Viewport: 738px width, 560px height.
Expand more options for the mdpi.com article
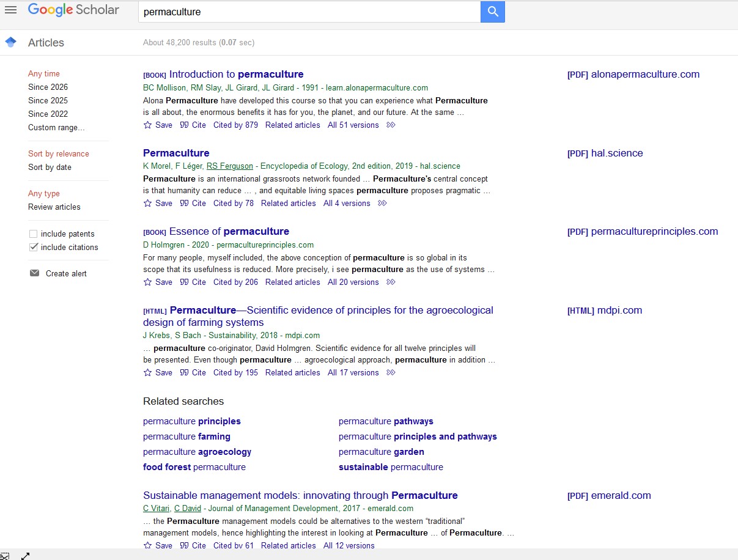click(390, 372)
